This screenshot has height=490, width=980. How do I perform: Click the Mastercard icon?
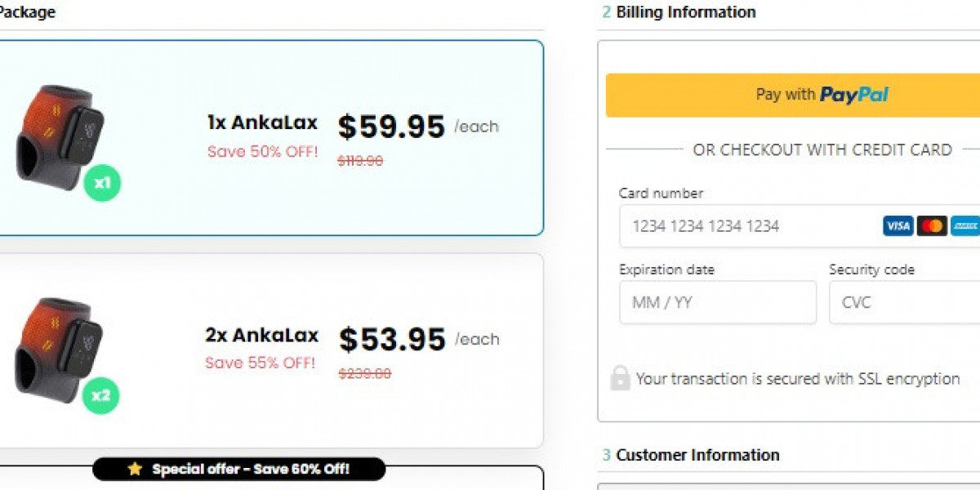932,226
